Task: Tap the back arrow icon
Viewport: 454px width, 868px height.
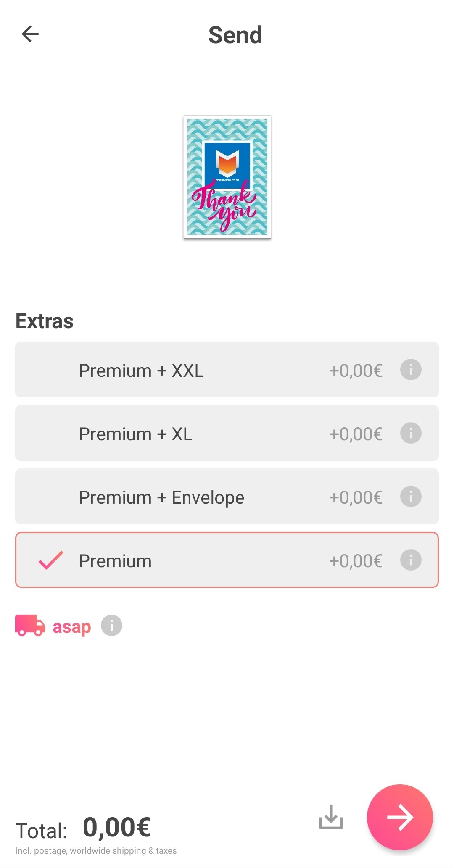Action: point(30,34)
